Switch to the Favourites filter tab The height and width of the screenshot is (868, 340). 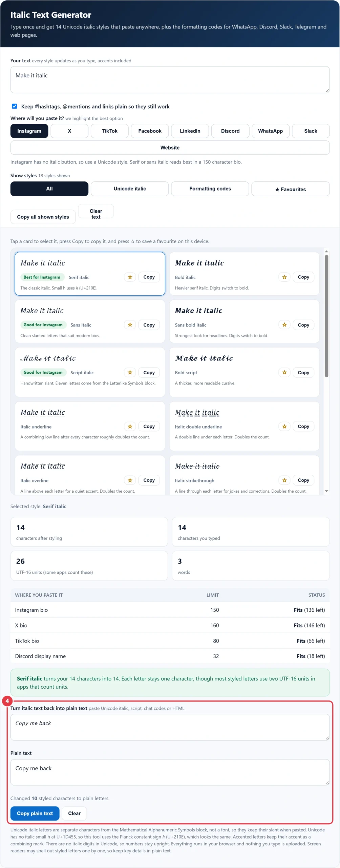tap(290, 189)
